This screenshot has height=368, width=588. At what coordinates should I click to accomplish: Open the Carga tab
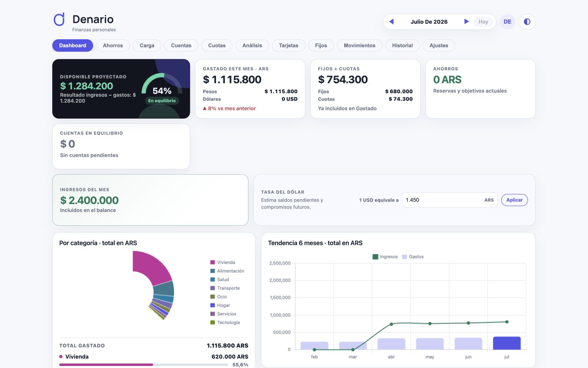click(x=147, y=45)
